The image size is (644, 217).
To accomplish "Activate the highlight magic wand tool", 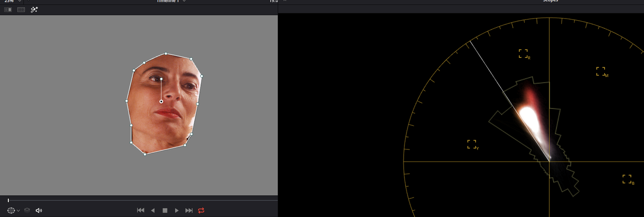I will point(35,10).
